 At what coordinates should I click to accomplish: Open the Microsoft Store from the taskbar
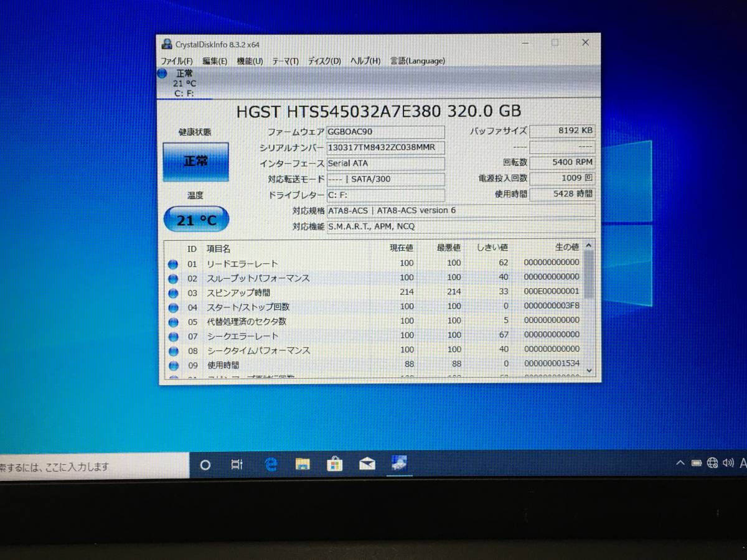click(335, 464)
